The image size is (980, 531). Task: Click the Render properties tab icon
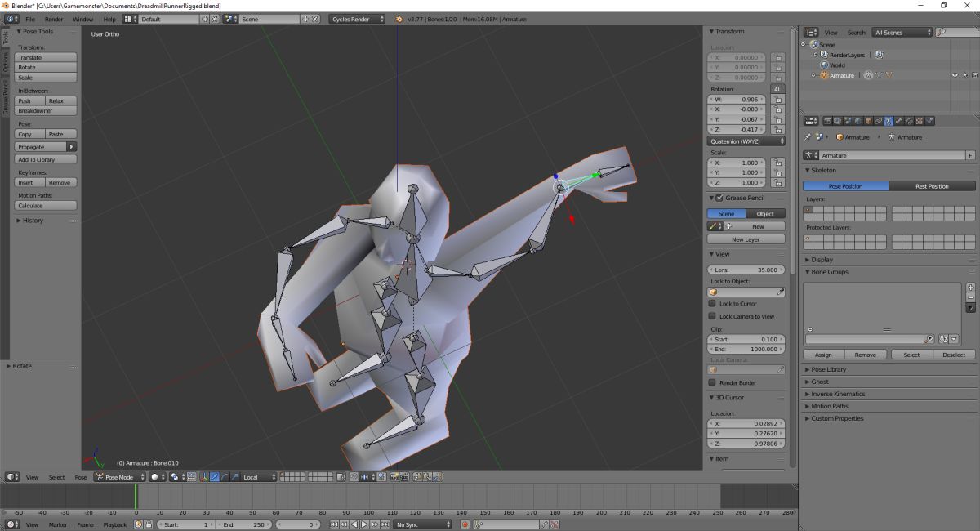829,121
